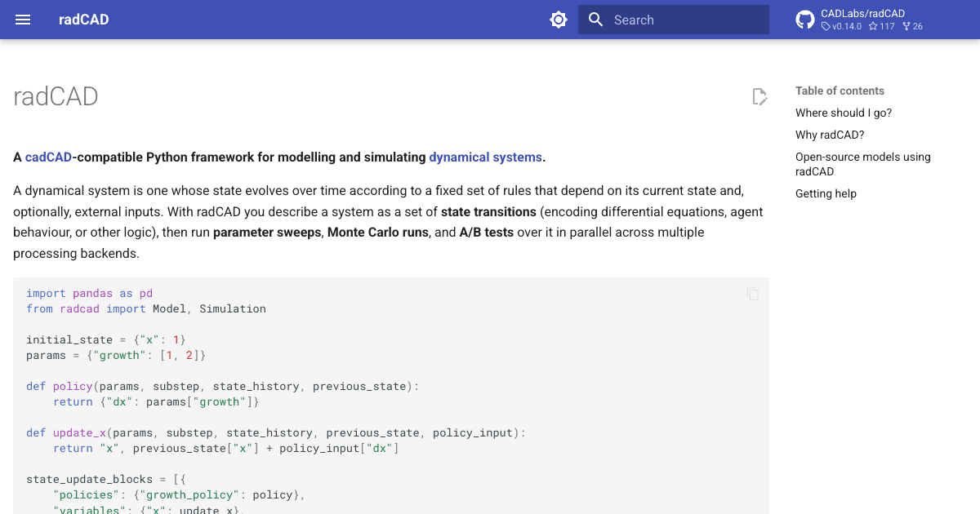
Task: Click the 'growth_policy' policies code line
Action: point(179,494)
